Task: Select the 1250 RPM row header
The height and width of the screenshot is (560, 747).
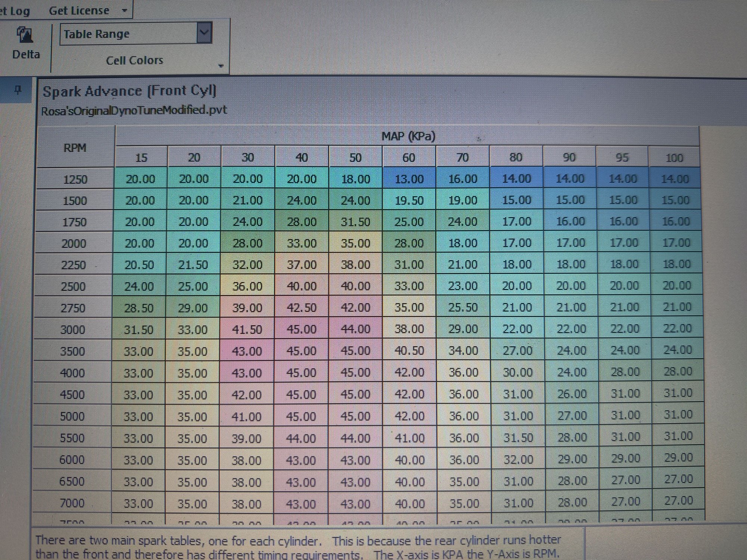Action: (x=75, y=179)
